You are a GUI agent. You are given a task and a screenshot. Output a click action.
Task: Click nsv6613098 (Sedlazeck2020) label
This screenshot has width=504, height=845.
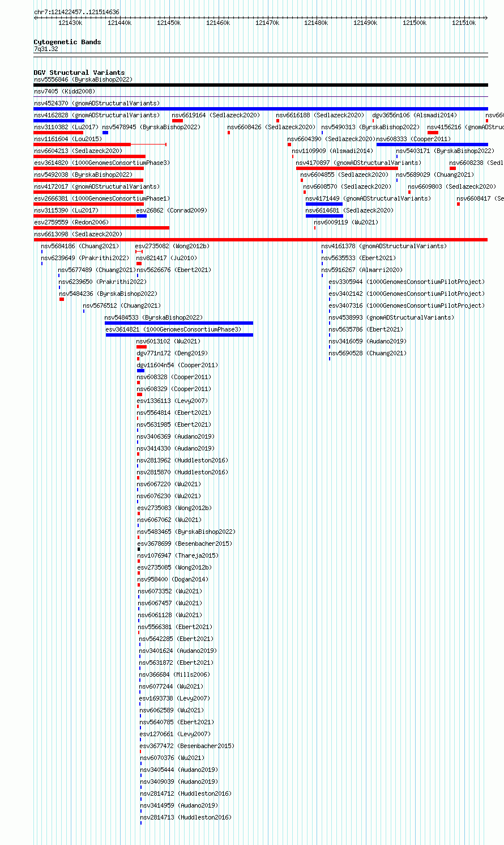point(78,234)
